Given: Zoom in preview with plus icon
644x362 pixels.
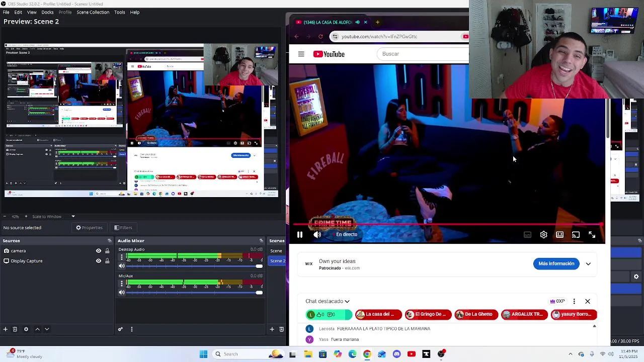Looking at the screenshot, I should pyautogui.click(x=26, y=217).
